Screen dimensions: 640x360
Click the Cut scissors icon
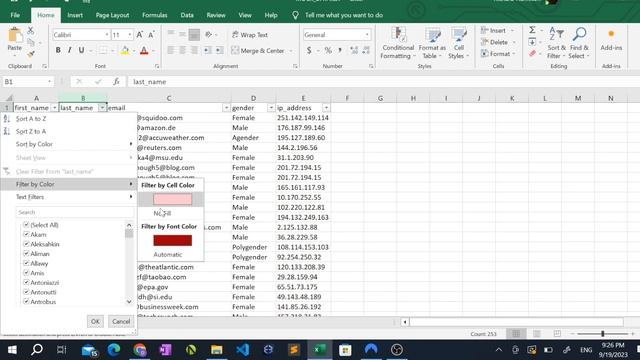coord(31,30)
